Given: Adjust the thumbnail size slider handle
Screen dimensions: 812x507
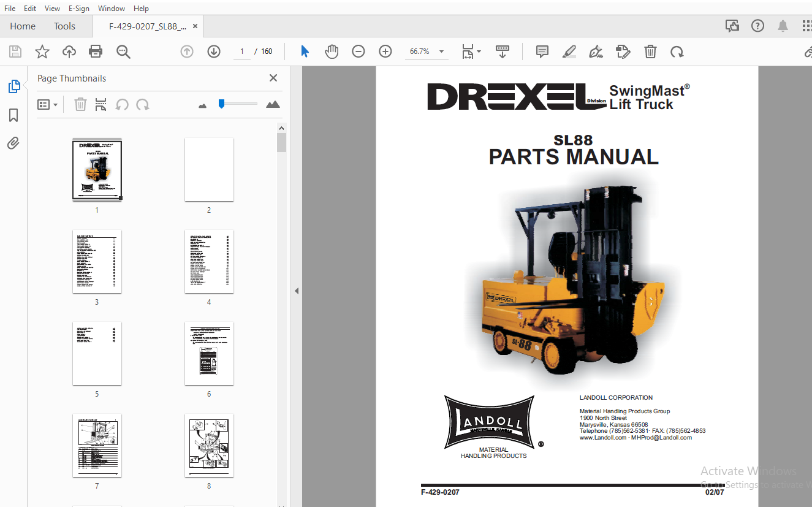Looking at the screenshot, I should [221, 104].
